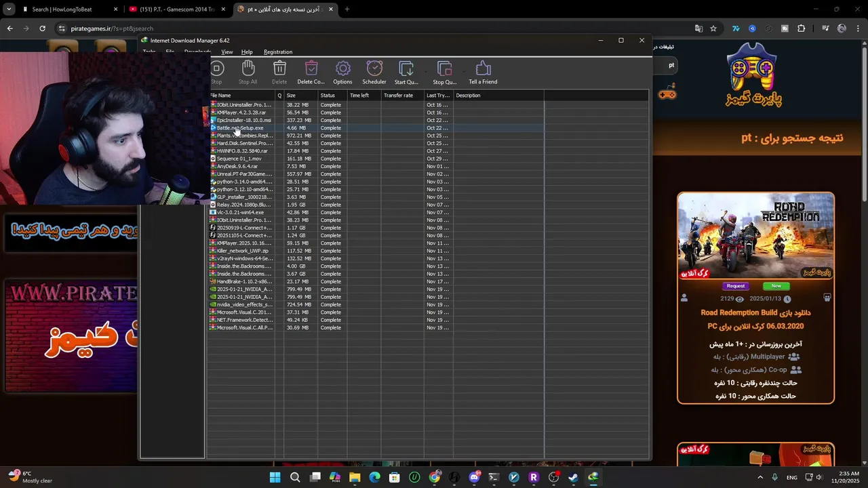Open File Explorer from taskbar

[355, 477]
